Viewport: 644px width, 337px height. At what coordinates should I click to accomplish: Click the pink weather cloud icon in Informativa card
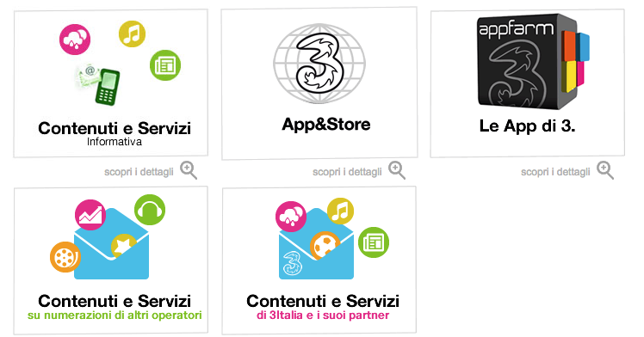click(x=75, y=40)
